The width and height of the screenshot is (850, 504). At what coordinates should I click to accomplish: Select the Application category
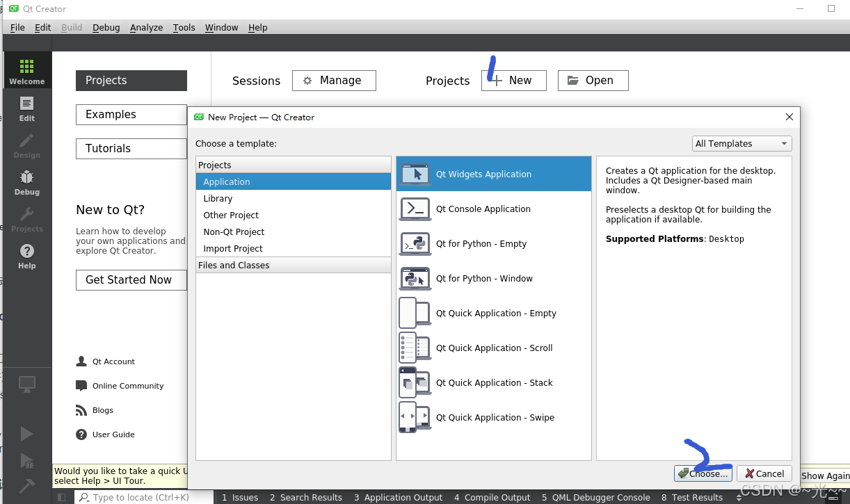(x=294, y=181)
